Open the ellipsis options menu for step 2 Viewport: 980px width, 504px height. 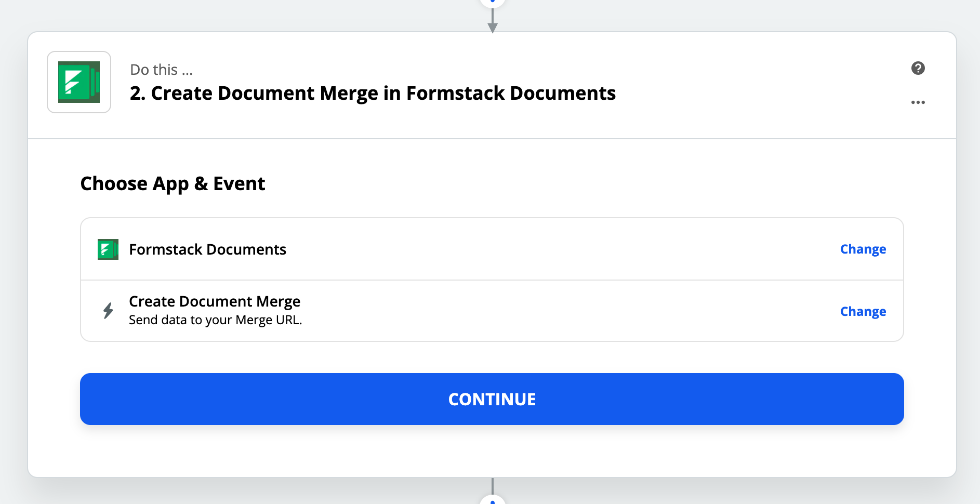pos(918,102)
